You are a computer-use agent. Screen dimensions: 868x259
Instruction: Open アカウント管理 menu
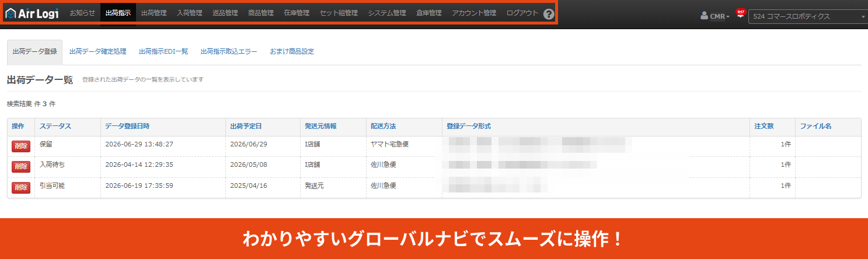[x=474, y=13]
